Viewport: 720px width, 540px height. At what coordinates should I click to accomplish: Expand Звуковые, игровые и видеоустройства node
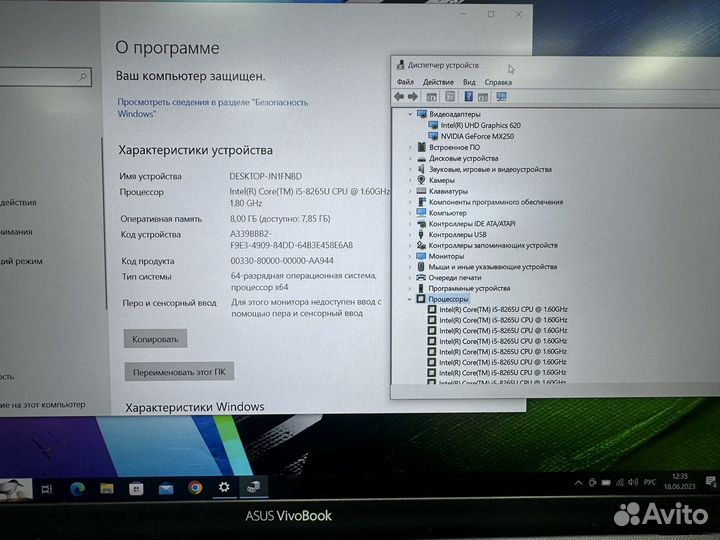[x=410, y=169]
